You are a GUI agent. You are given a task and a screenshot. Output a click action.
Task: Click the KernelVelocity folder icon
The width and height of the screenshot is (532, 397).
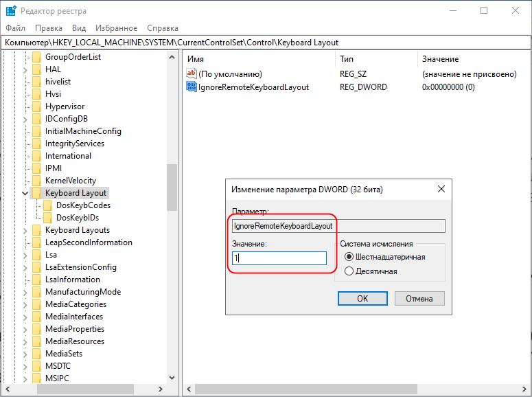click(37, 181)
